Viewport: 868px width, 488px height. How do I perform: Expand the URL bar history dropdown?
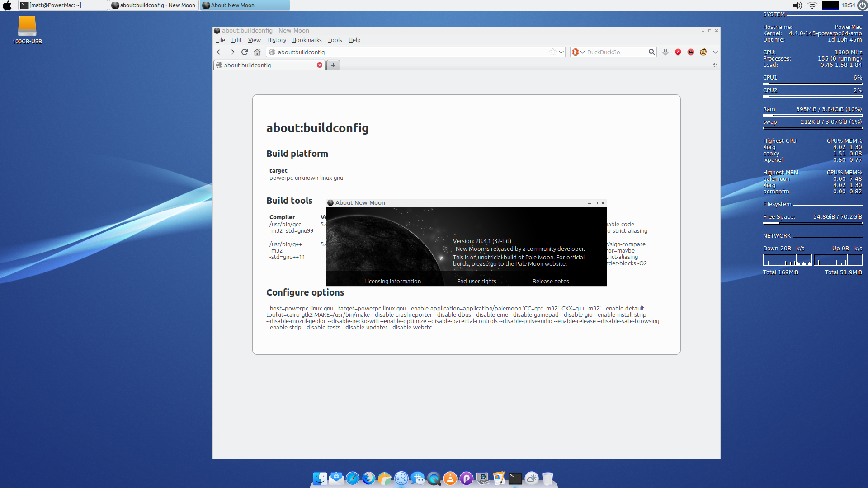coord(561,52)
